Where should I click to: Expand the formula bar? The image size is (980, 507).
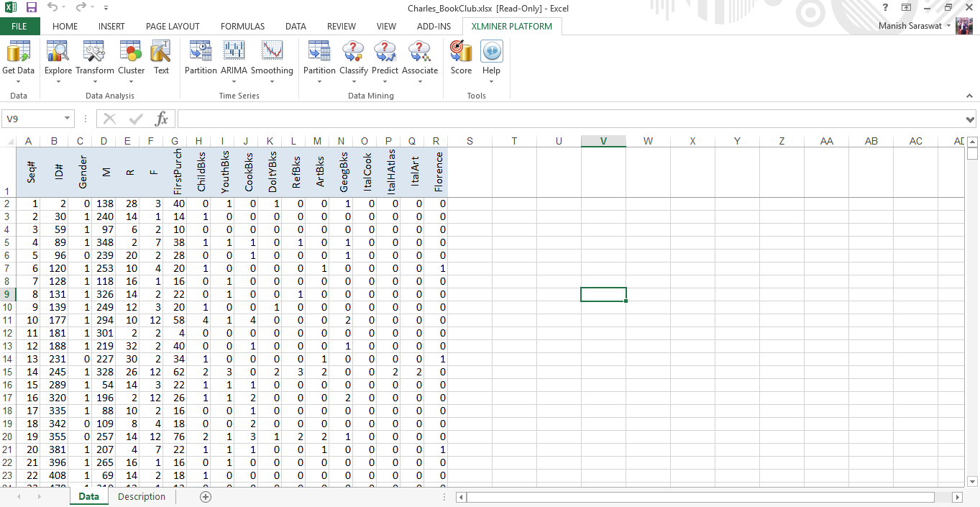[x=971, y=119]
